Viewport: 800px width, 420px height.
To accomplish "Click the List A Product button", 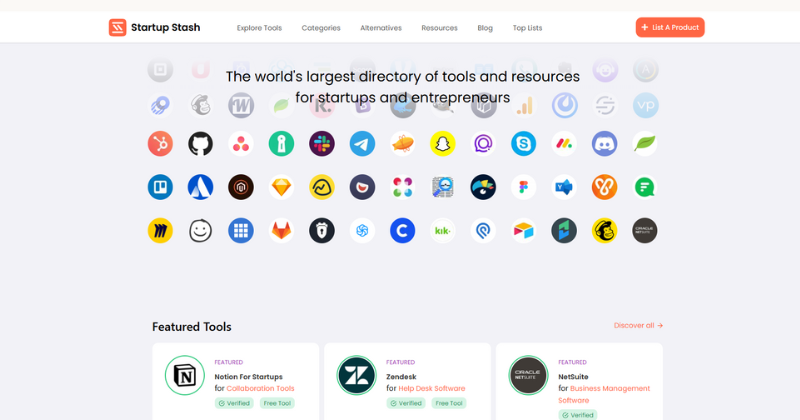I will [670, 28].
